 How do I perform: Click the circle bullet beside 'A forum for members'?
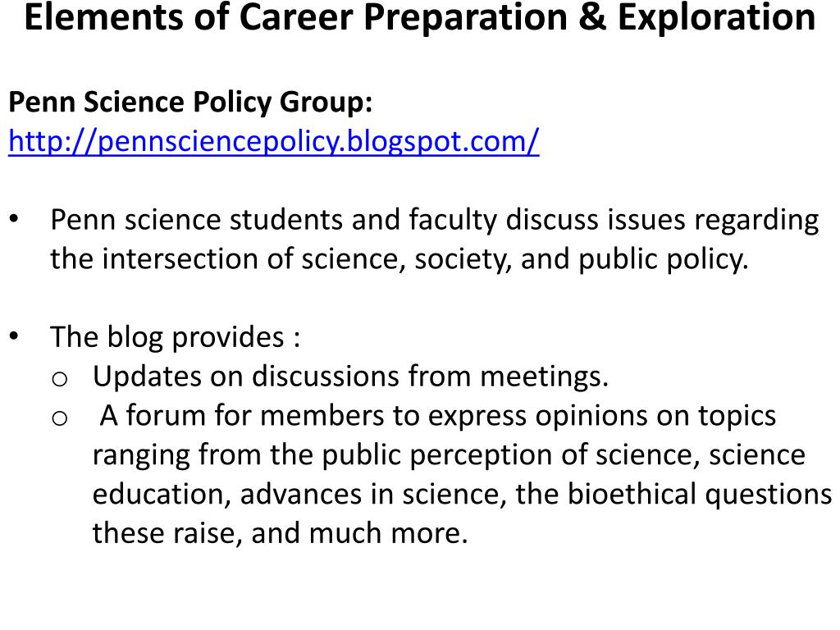pos(59,418)
